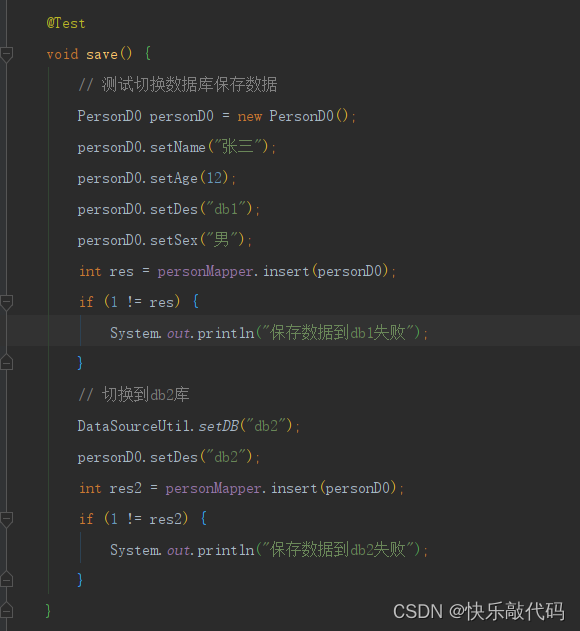The height and width of the screenshot is (631, 580).
Task: Collapse the first if block fold marker
Action: [x=6, y=303]
